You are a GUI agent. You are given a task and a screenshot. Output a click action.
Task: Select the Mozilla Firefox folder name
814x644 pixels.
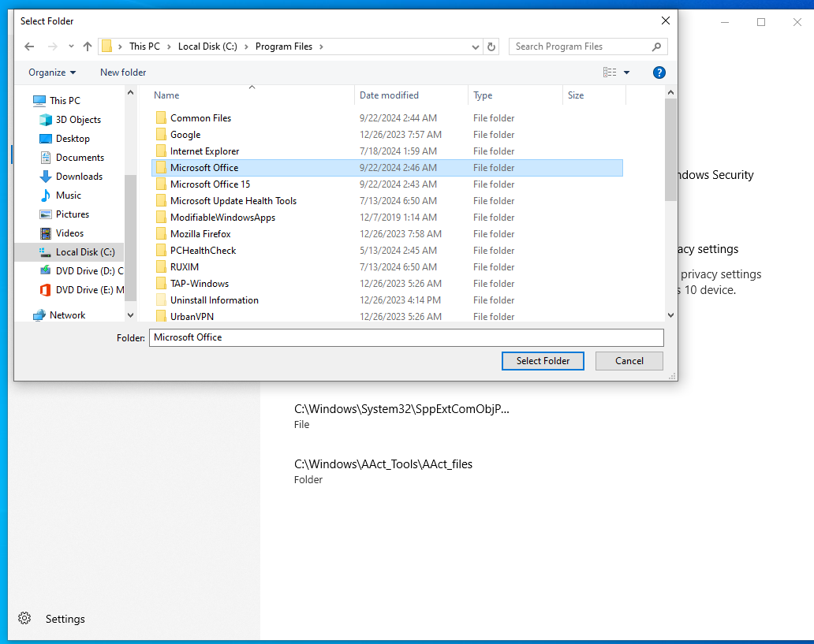[200, 234]
